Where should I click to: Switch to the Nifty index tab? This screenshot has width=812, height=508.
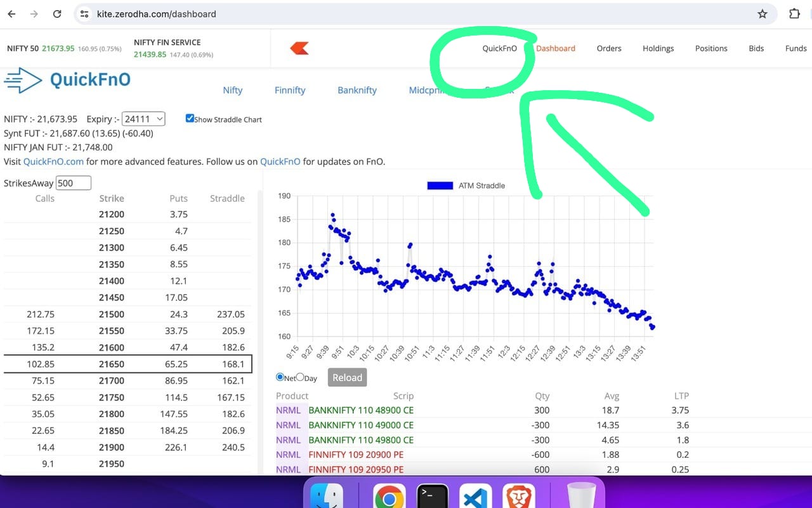[233, 90]
